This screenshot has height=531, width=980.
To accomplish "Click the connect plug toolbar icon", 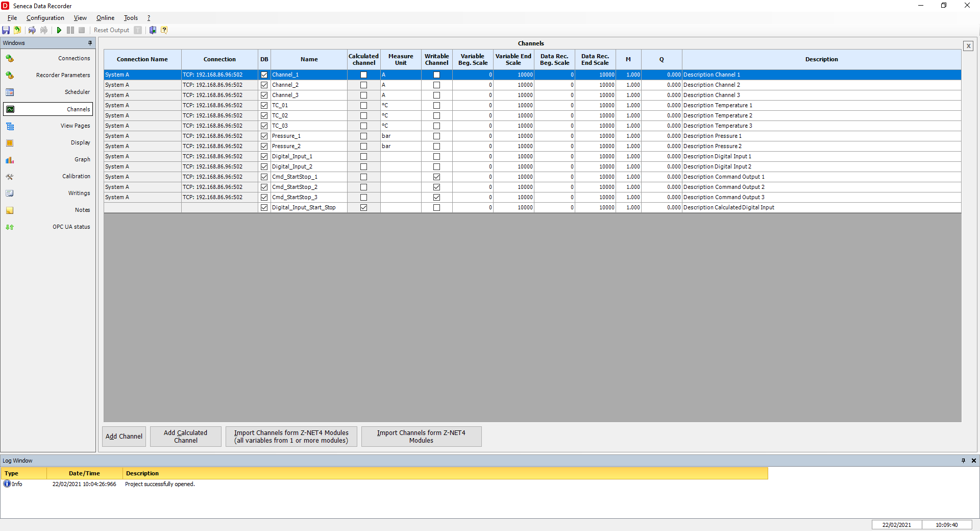I will 32,30.
